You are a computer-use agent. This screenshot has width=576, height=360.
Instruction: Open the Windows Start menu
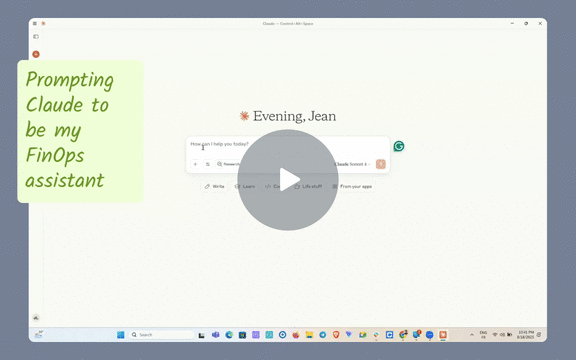click(x=120, y=335)
